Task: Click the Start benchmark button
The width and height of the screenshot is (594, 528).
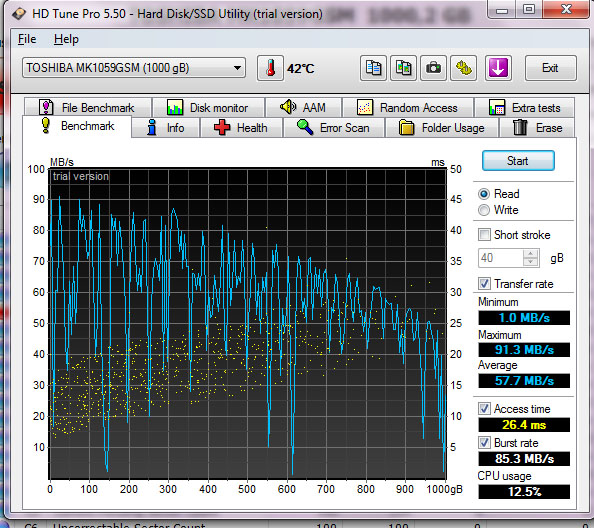Action: pos(518,161)
